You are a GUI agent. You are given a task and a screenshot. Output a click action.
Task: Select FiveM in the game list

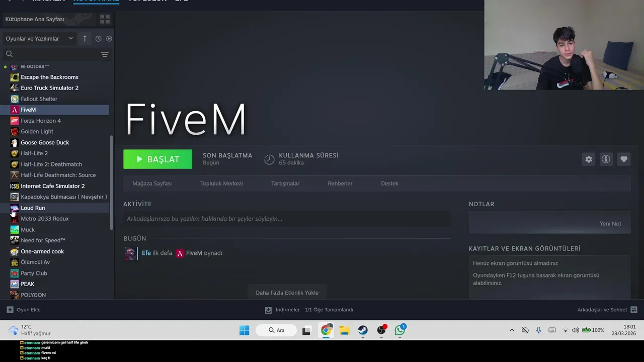click(55, 110)
